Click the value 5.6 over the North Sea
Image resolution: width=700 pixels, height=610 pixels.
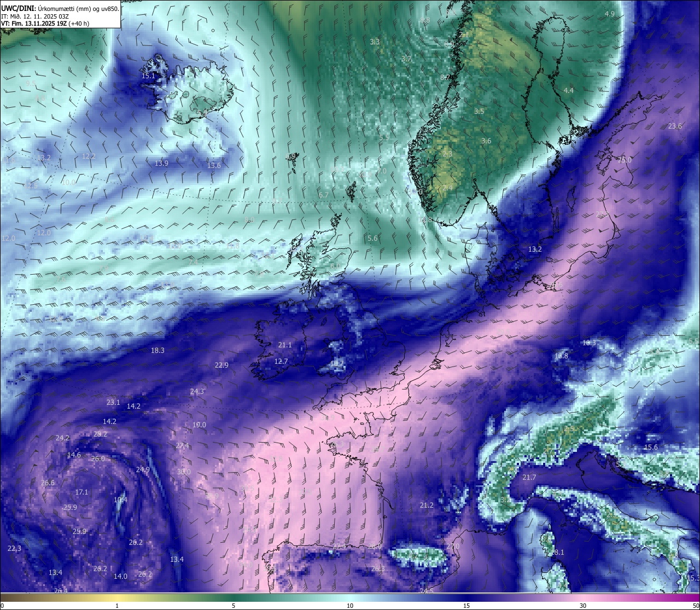pyautogui.click(x=372, y=238)
